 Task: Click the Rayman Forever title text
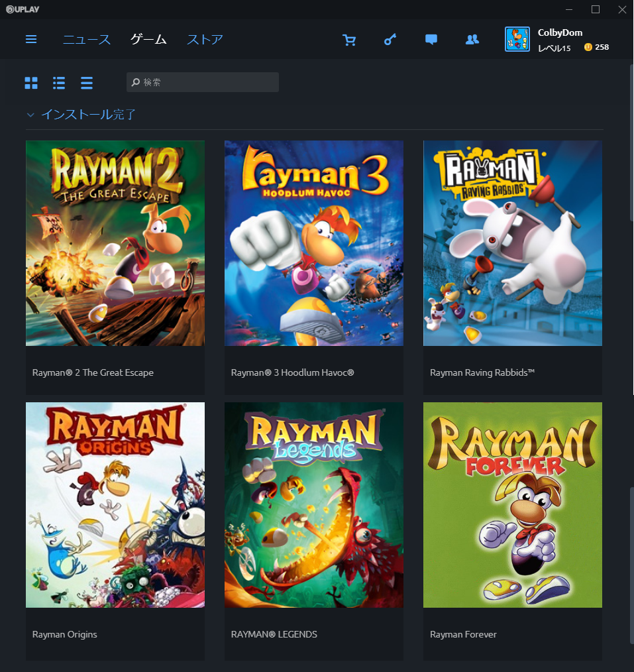[x=463, y=634]
